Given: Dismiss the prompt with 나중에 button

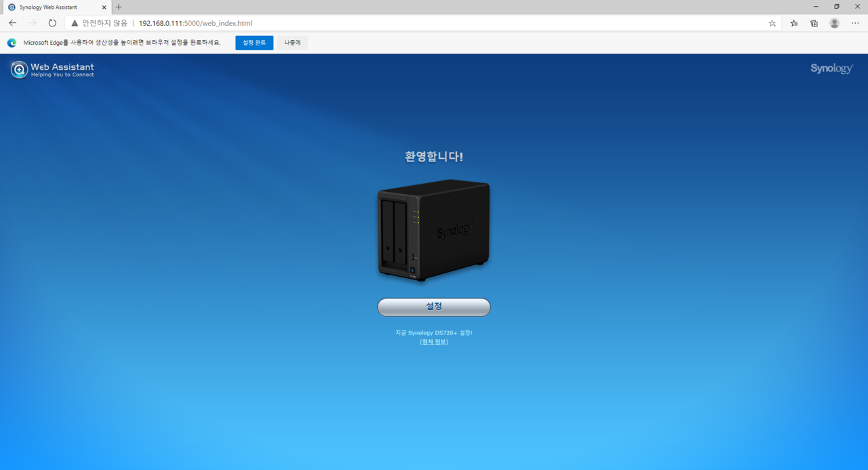Looking at the screenshot, I should coord(292,43).
